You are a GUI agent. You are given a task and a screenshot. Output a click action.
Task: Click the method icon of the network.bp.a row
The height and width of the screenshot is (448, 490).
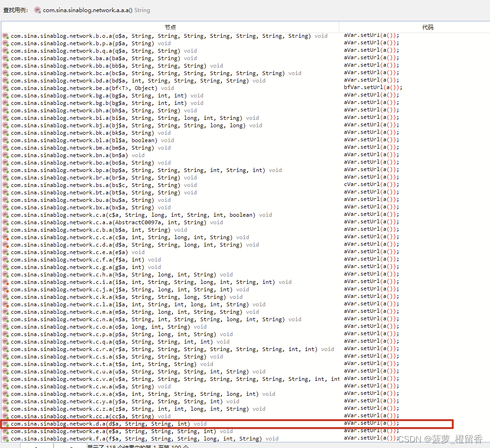[x=6, y=171]
